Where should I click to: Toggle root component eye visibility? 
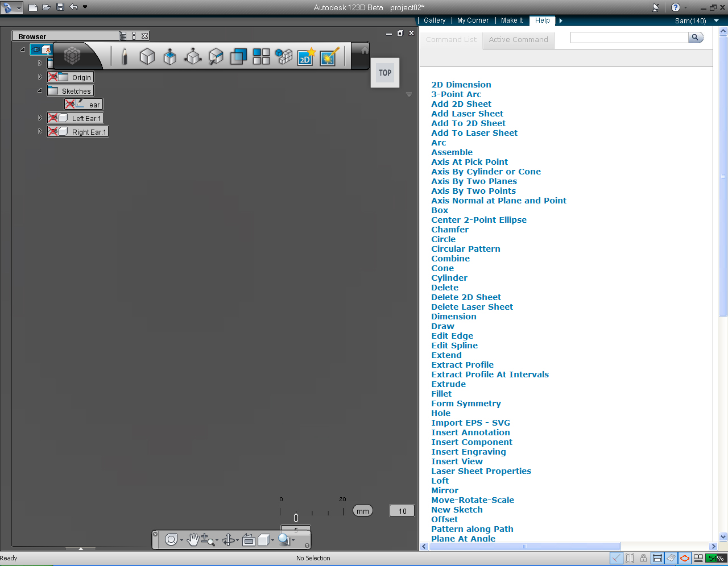pyautogui.click(x=36, y=50)
